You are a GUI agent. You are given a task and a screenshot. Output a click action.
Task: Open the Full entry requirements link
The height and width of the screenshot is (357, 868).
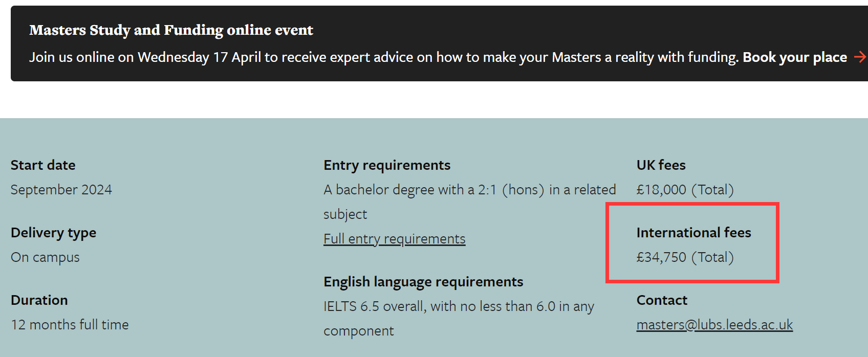(395, 239)
